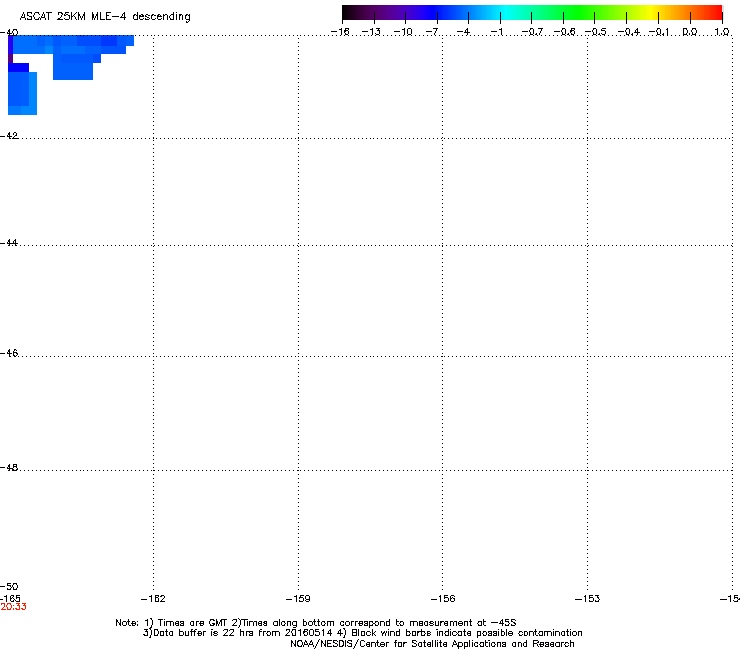This screenshot has height=650, width=740.
Task: Click the red 20:33 time stamp
Action: click(13, 607)
